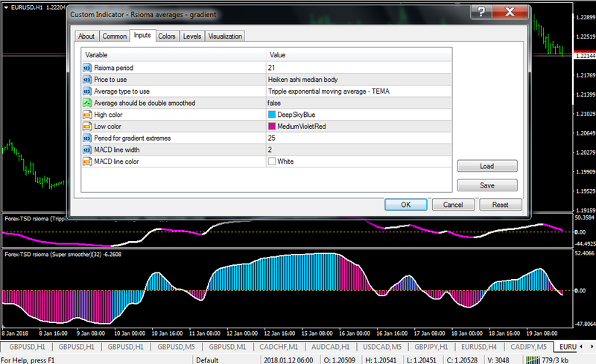Screen dimensions: 596x364
Task: Click the icon beside Rsioma period
Action: pos(87,67)
